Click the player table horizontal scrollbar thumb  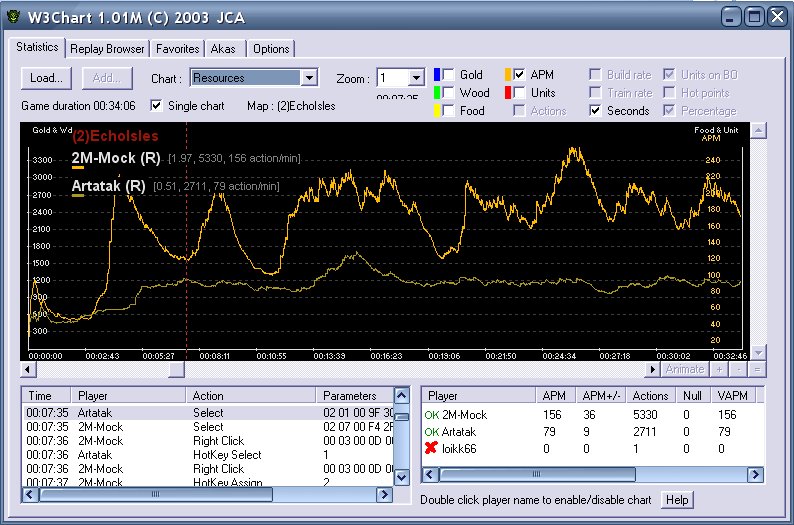pos(537,474)
